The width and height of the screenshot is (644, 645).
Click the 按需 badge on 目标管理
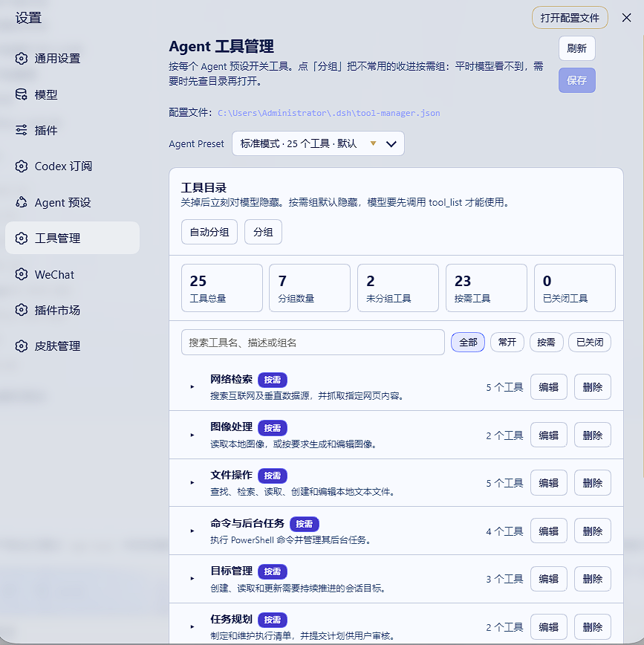click(273, 571)
